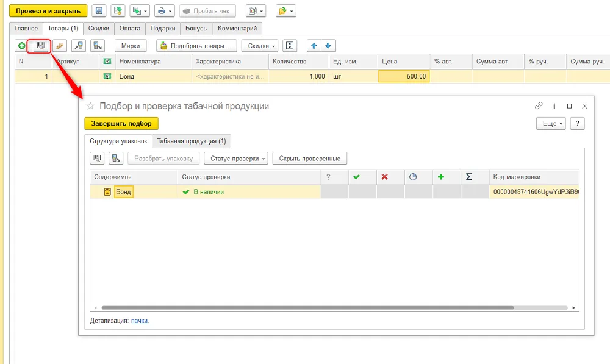
Task: Click the red cross column header
Action: coord(390,177)
